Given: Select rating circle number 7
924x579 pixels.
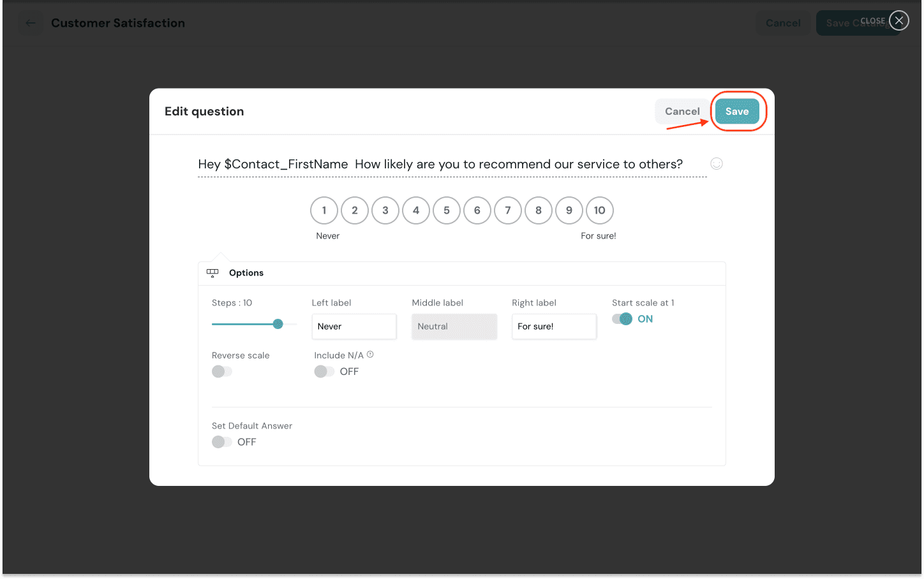Looking at the screenshot, I should [x=508, y=210].
